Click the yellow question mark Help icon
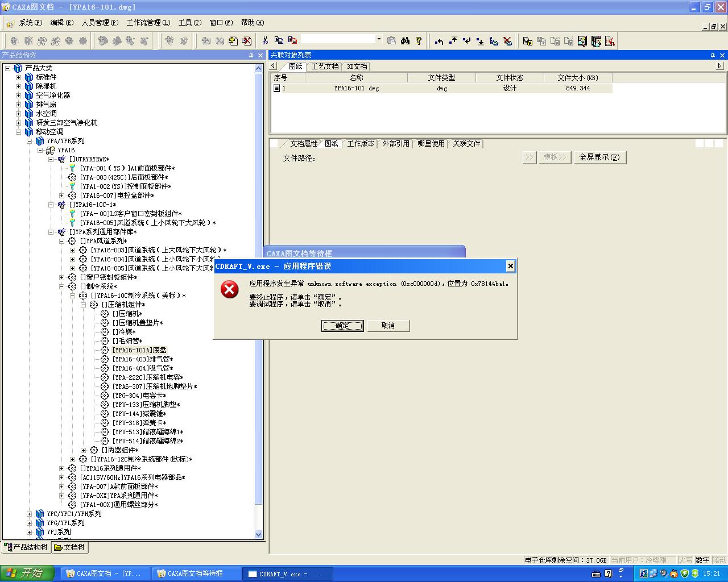The height and width of the screenshot is (582, 728). tap(419, 40)
